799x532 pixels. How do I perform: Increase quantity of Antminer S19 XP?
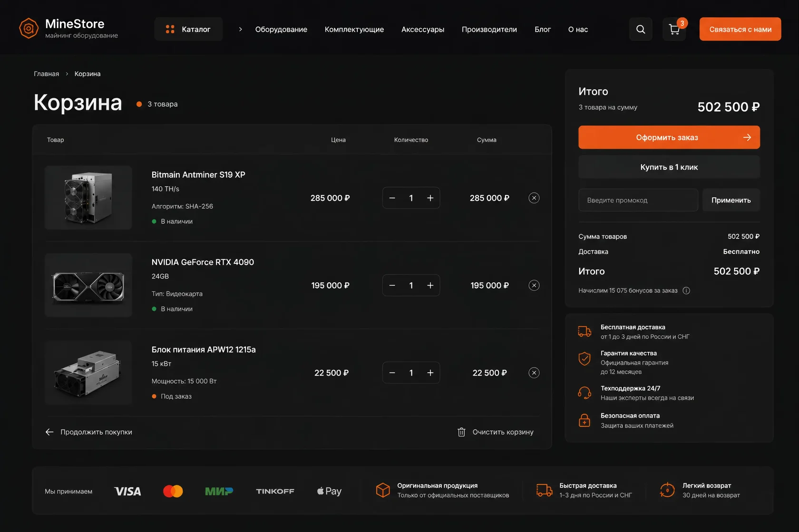(x=430, y=198)
